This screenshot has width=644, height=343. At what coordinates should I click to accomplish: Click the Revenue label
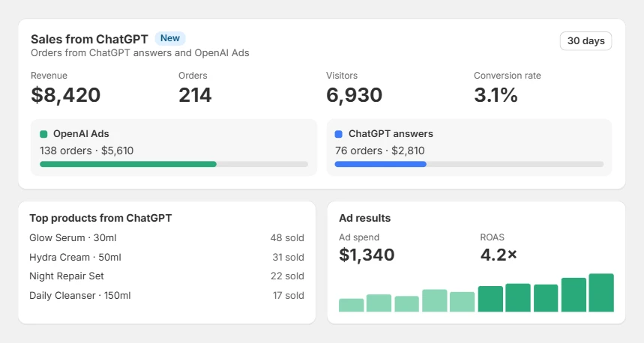click(49, 76)
